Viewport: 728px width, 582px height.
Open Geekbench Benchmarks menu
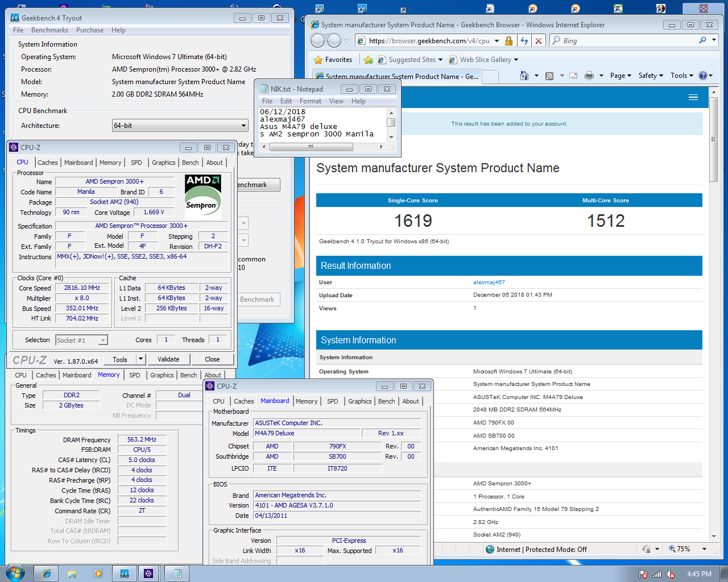point(49,30)
